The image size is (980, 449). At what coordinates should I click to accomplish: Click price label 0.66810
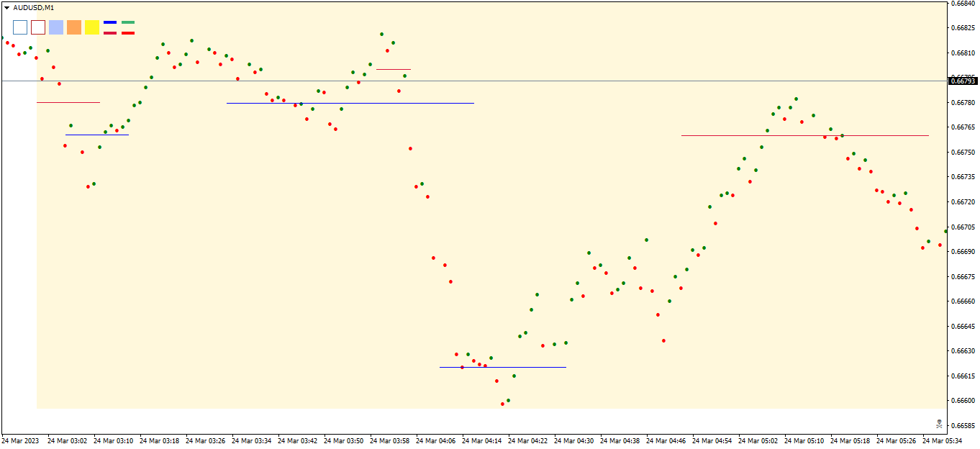(x=963, y=53)
